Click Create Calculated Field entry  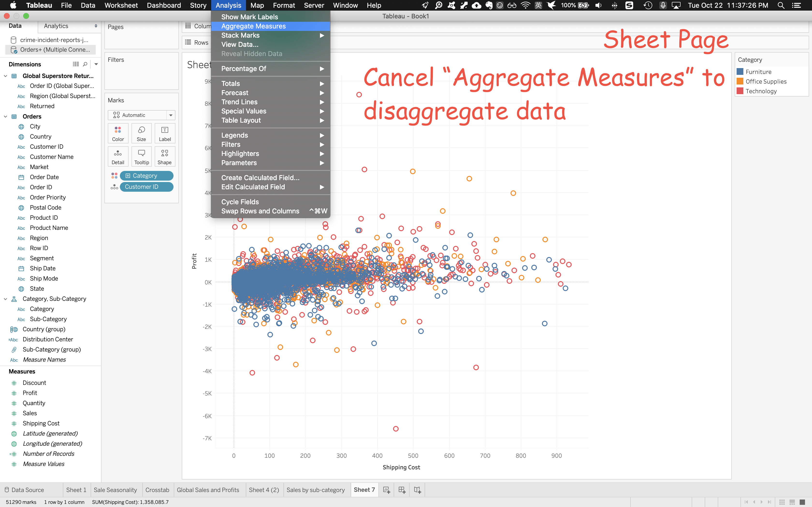(x=260, y=178)
